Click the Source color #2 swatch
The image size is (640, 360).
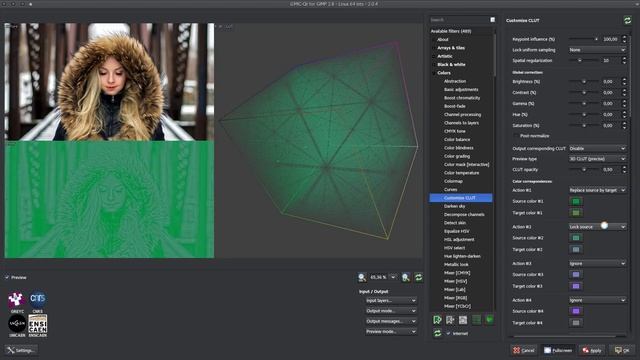click(x=576, y=238)
